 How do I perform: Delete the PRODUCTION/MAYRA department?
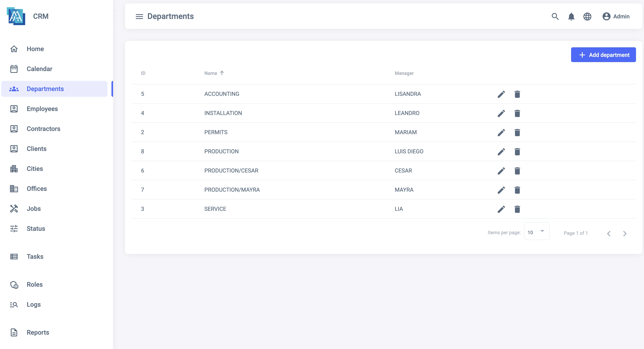517,190
